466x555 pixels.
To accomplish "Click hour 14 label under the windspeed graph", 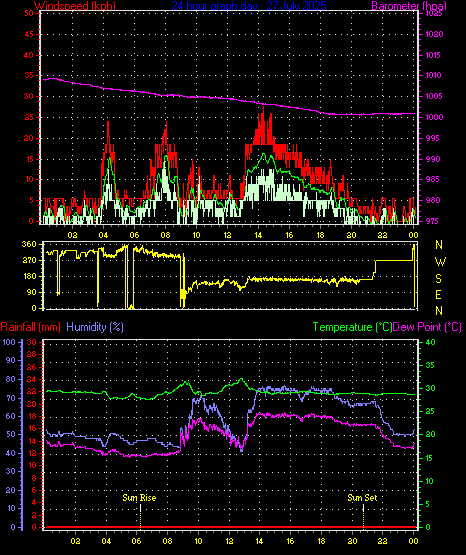I will coord(258,235).
